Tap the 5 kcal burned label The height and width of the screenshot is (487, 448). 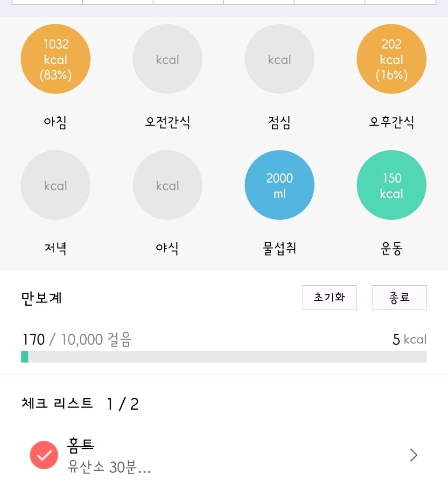[410, 339]
